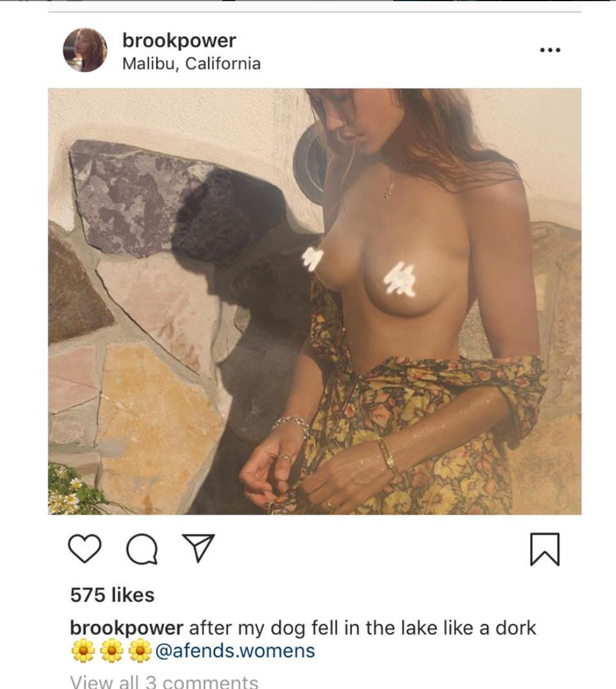616x689 pixels.
Task: Open comments via the speech bubble icon
Action: 142,550
